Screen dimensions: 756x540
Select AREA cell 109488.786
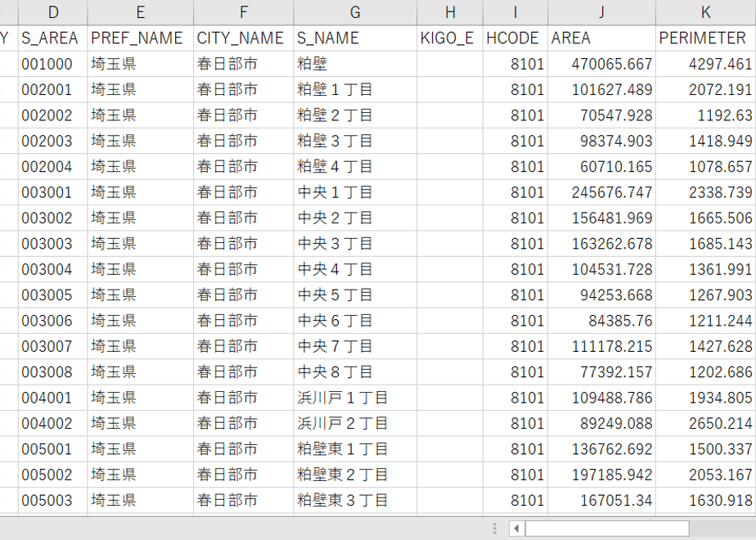(x=601, y=398)
